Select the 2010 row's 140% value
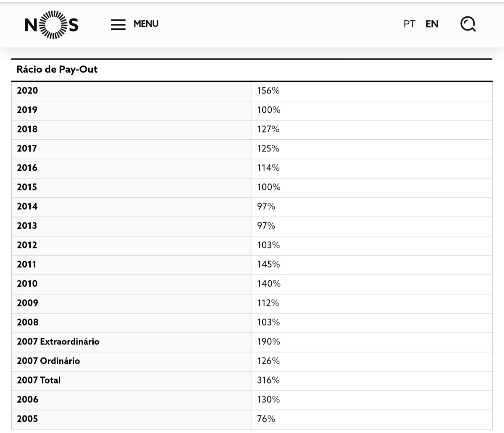The height and width of the screenshot is (433, 504). 269,284
